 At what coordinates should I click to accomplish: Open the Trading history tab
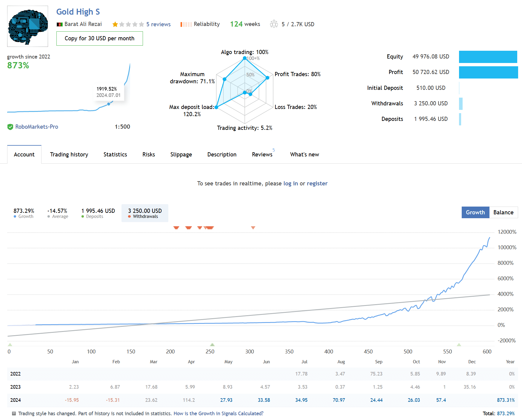[69, 154]
